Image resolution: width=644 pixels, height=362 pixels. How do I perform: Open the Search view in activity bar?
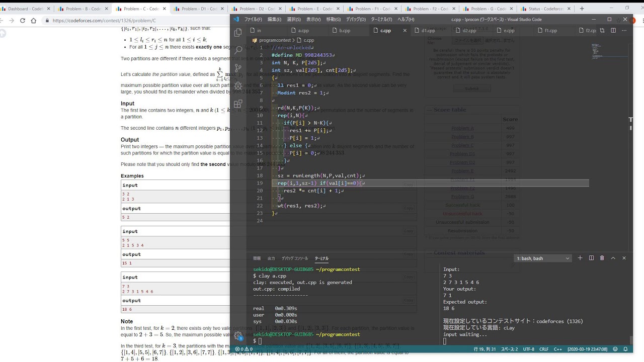tap(238, 50)
